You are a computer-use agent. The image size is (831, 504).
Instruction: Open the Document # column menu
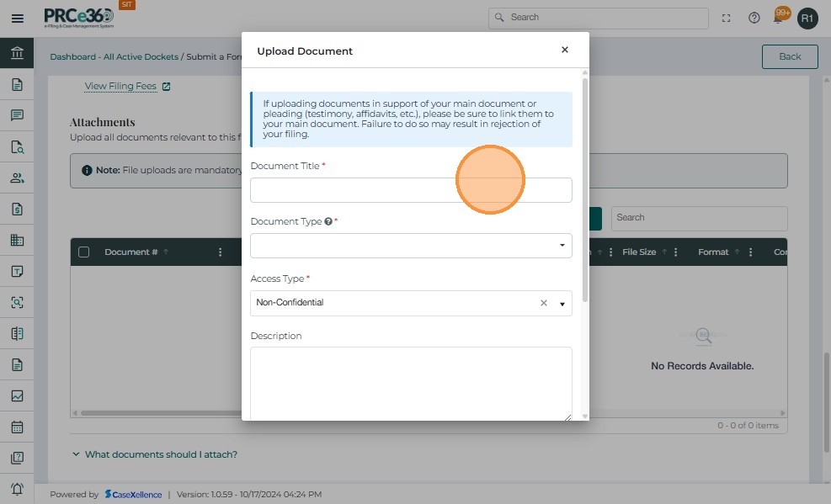point(221,252)
